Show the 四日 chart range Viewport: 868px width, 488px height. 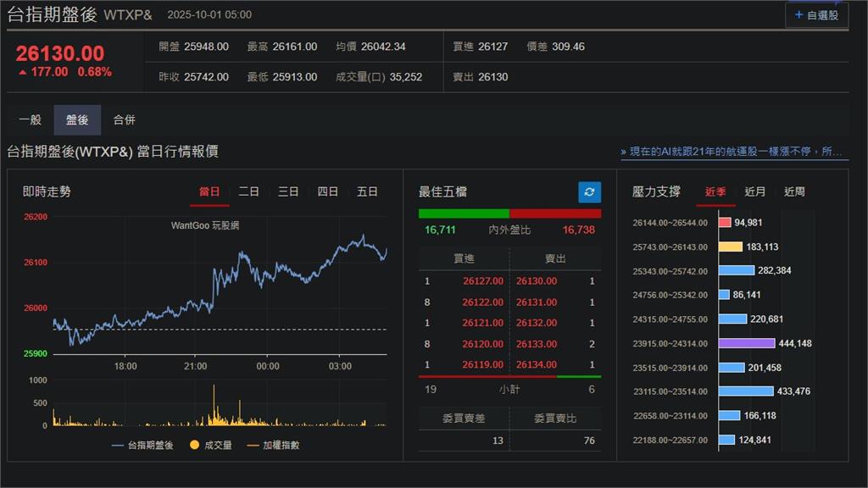pos(328,191)
